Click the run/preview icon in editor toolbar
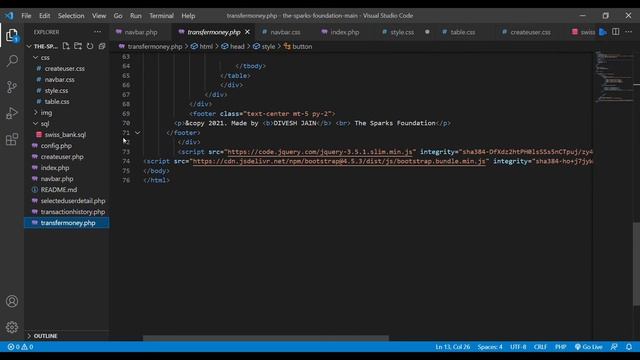The height and width of the screenshot is (360, 640). click(x=603, y=32)
